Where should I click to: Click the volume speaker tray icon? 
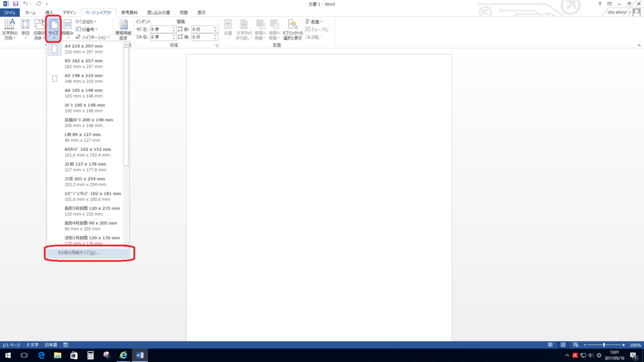pos(591,356)
